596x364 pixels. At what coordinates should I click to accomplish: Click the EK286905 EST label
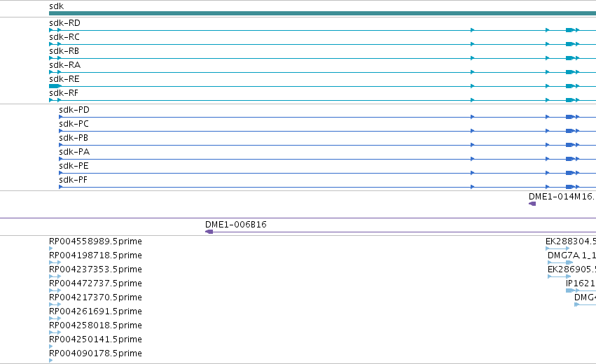coord(571,269)
